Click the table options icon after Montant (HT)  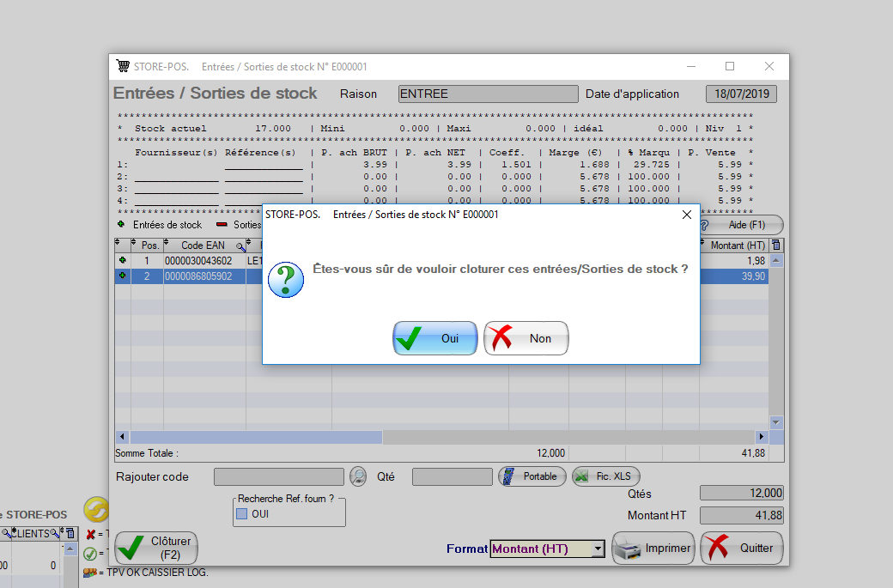pyautogui.click(x=776, y=246)
